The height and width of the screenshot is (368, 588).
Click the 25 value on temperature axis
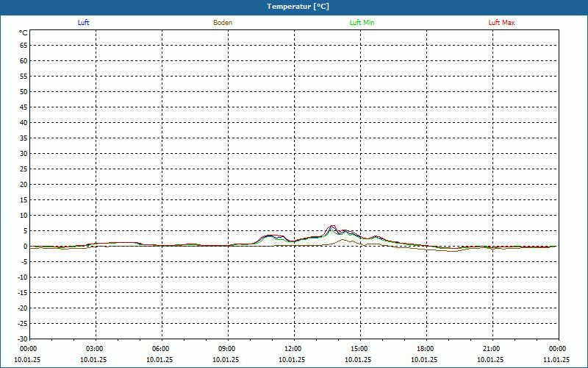click(x=24, y=169)
